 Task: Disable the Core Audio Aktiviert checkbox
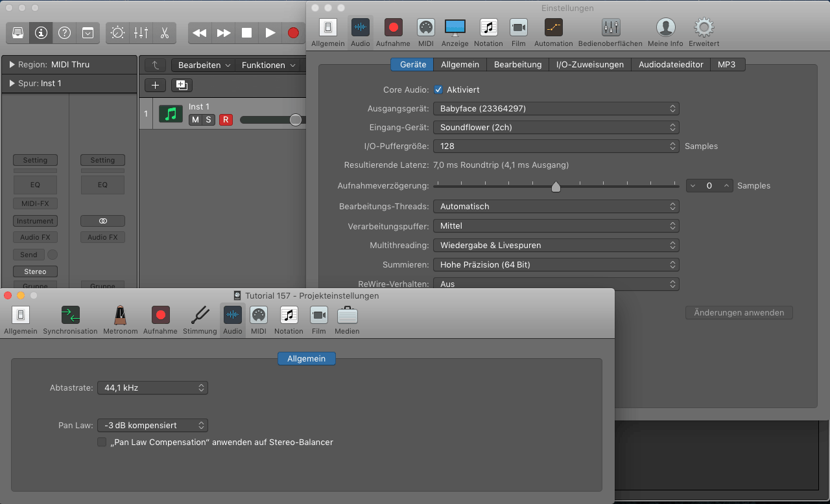coord(438,89)
